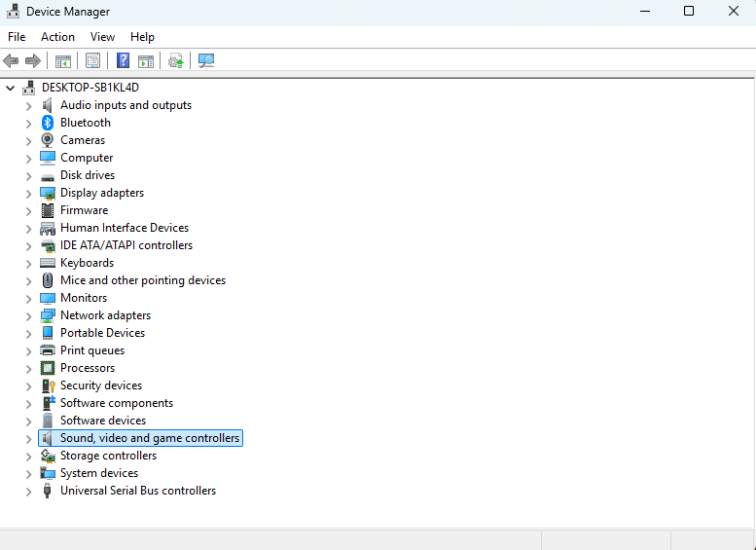Image resolution: width=756 pixels, height=550 pixels.
Task: Click the Forward arrow toolbar icon
Action: (x=33, y=60)
